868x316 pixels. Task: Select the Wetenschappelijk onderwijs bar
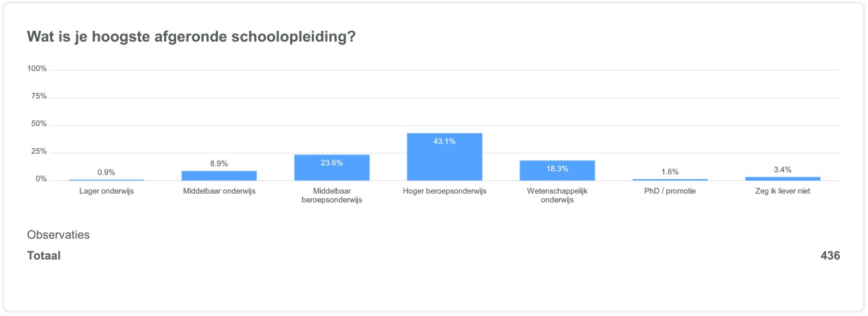click(x=557, y=170)
